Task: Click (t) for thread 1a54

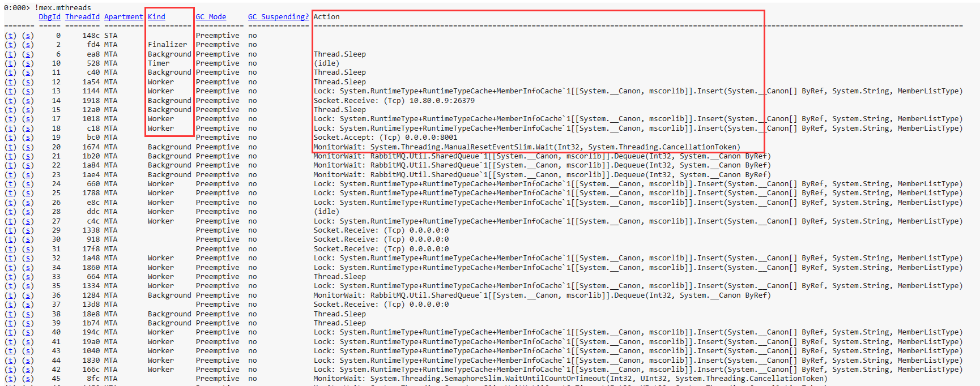Action: pyautogui.click(x=10, y=82)
